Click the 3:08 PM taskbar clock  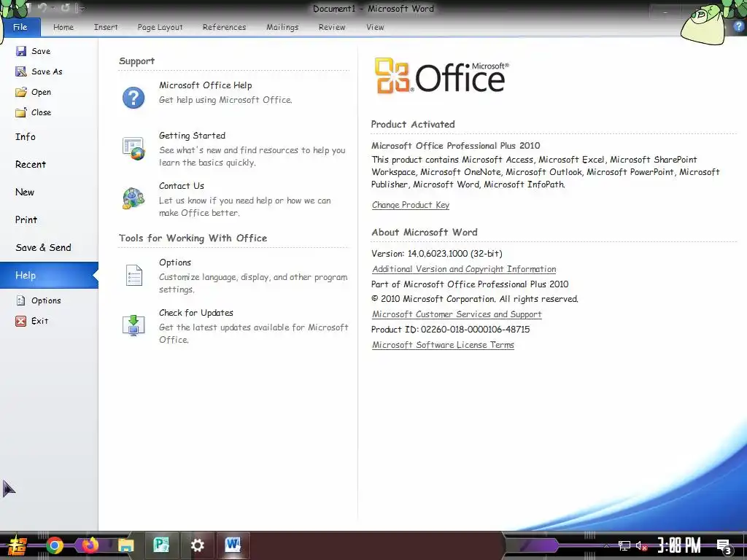pyautogui.click(x=679, y=545)
